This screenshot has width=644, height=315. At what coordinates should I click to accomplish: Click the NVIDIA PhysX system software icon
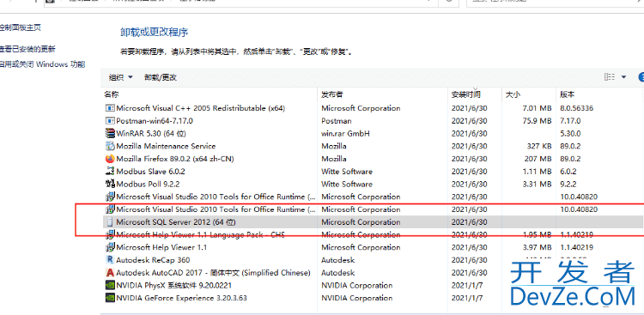110,286
